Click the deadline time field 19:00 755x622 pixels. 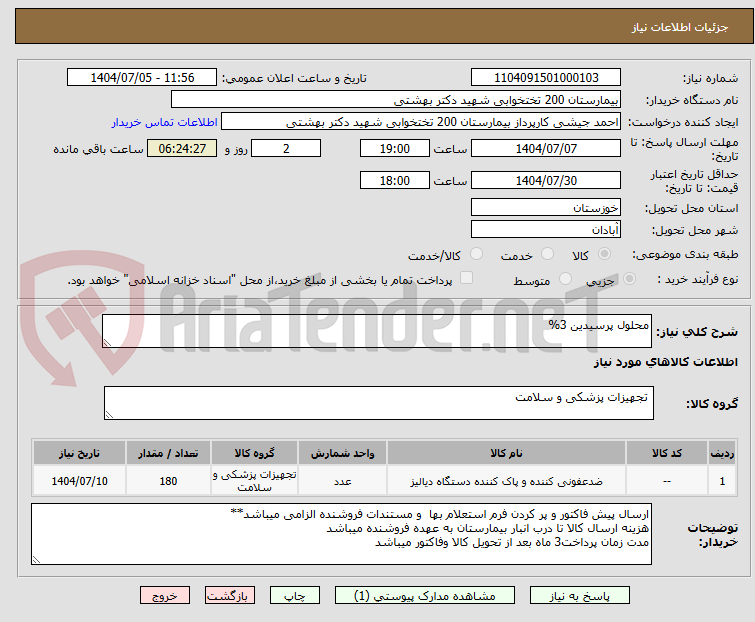pyautogui.click(x=395, y=148)
